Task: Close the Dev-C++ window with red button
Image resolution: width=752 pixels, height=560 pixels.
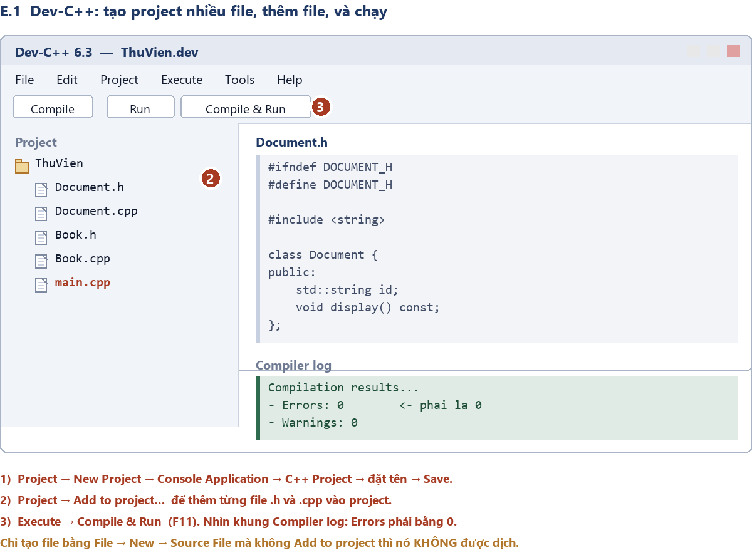Action: 733,51
